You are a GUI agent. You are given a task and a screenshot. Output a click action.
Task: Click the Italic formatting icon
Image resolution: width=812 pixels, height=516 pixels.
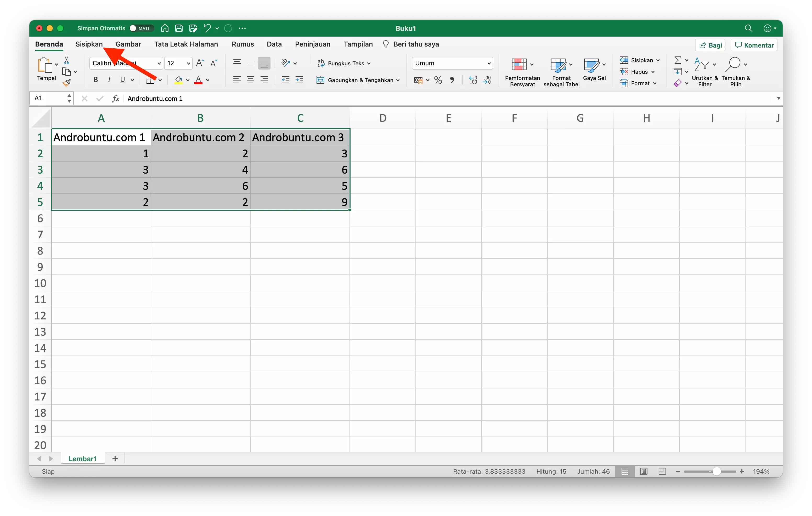click(x=109, y=80)
